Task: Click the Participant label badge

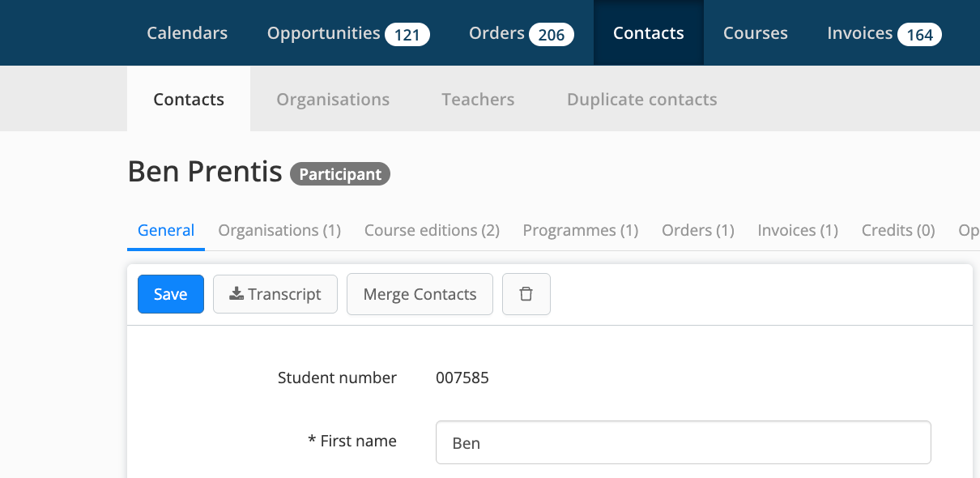Action: (340, 174)
